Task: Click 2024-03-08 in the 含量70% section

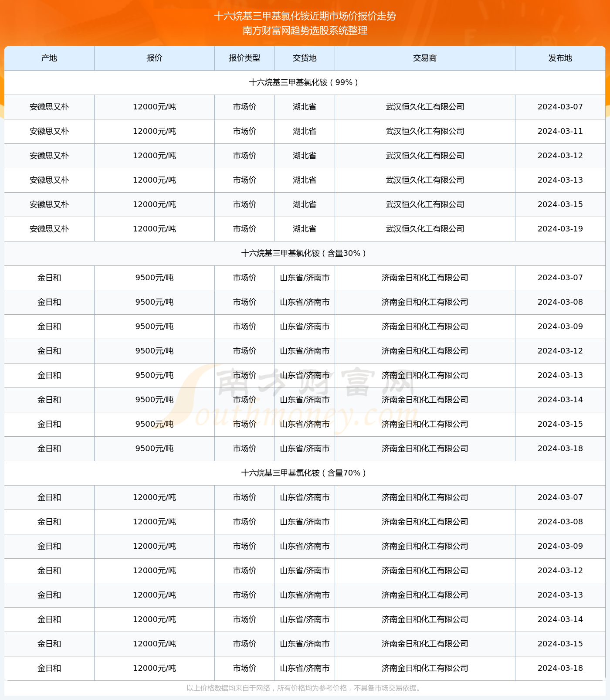Action: point(560,522)
